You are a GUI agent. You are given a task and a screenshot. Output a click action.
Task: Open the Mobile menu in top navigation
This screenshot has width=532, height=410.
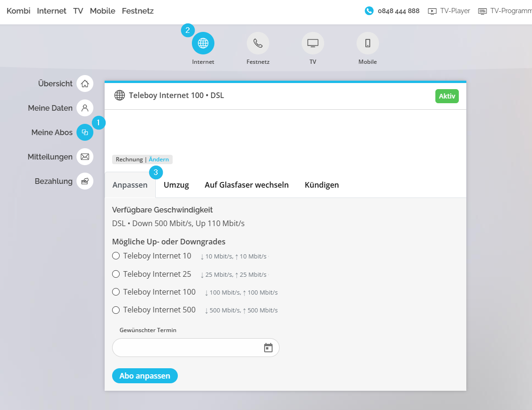102,11
